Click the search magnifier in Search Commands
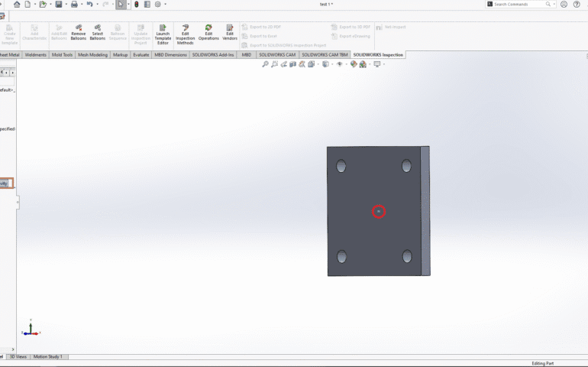The width and height of the screenshot is (588, 367). (x=548, y=4)
